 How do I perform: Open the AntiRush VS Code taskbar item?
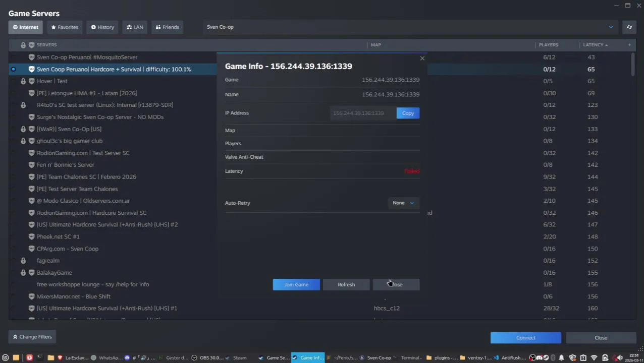tap(509, 358)
